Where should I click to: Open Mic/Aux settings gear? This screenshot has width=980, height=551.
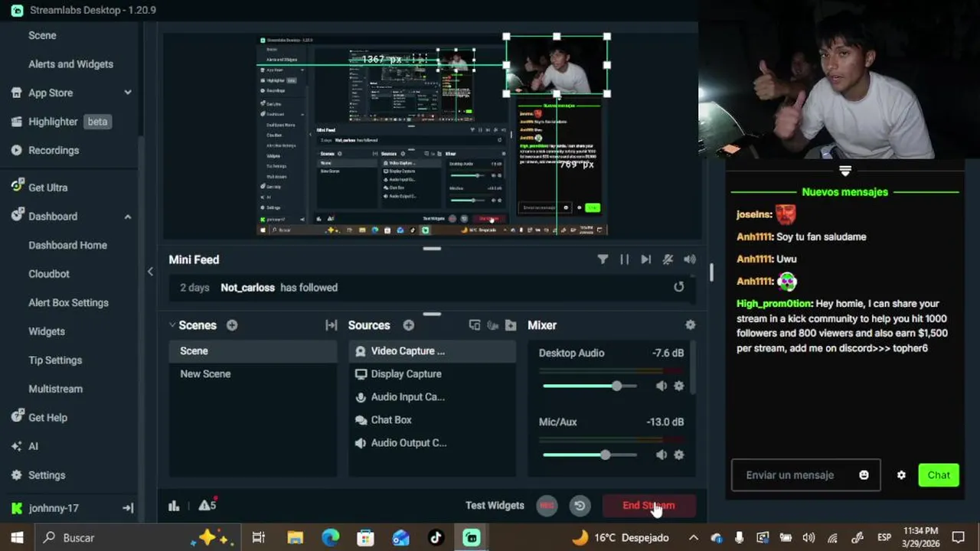(x=678, y=455)
